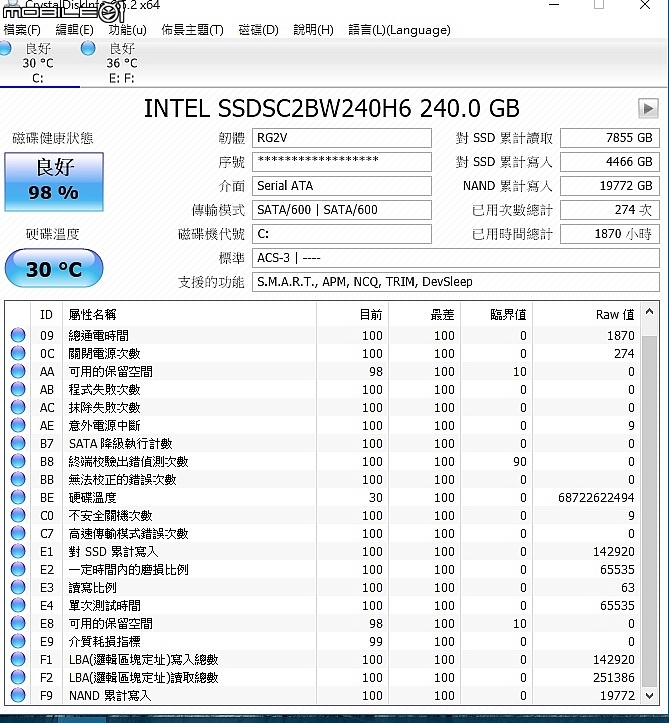The height and width of the screenshot is (723, 669).
Task: Click the status icon of row E9 介質耗損指標
Action: pos(18,640)
